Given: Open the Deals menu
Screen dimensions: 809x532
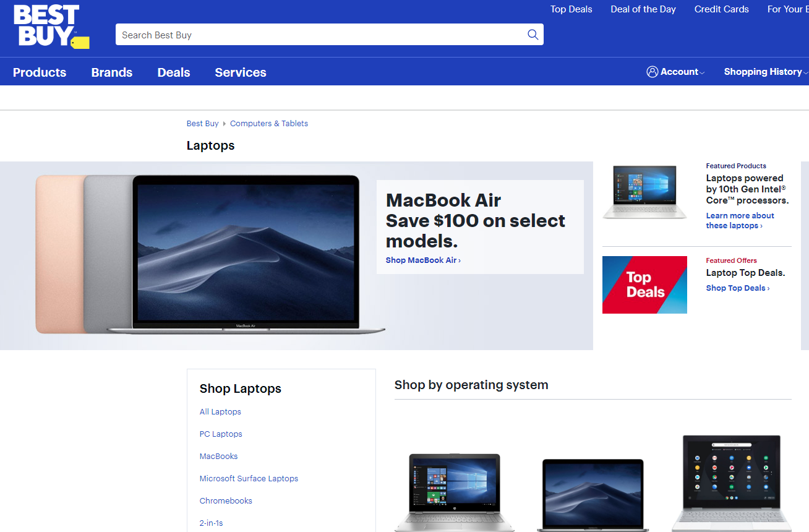Looking at the screenshot, I should (174, 72).
